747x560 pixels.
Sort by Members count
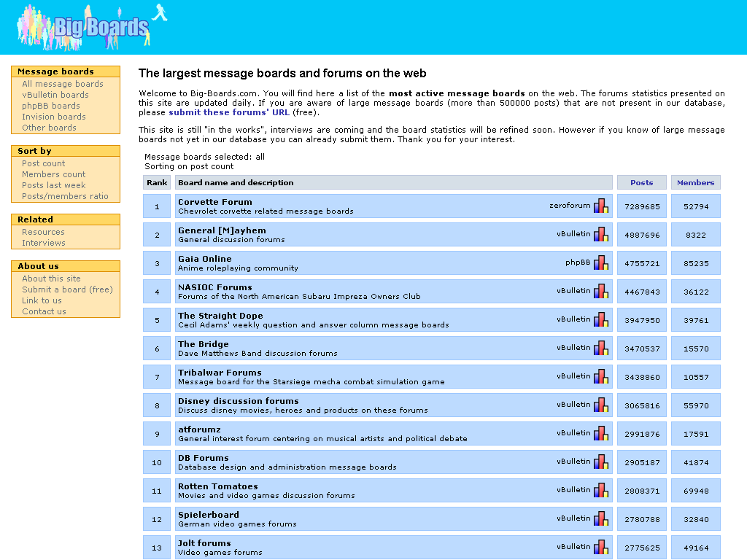click(x=54, y=174)
